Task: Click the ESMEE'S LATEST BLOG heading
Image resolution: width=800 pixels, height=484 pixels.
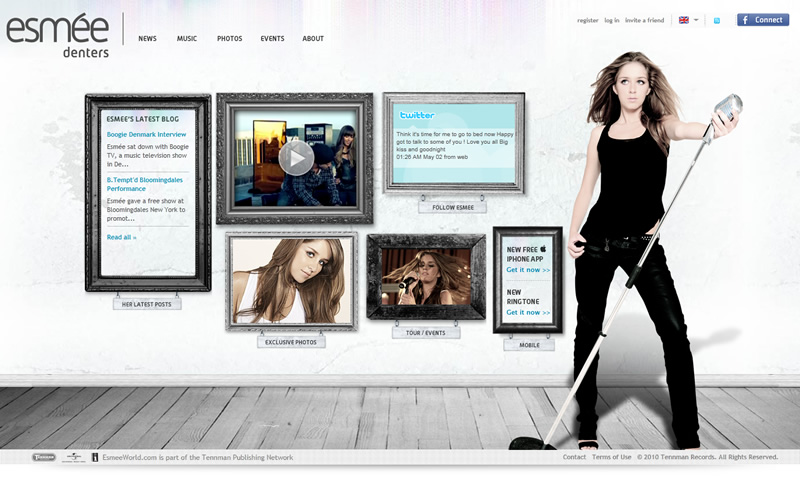Action: click(143, 119)
